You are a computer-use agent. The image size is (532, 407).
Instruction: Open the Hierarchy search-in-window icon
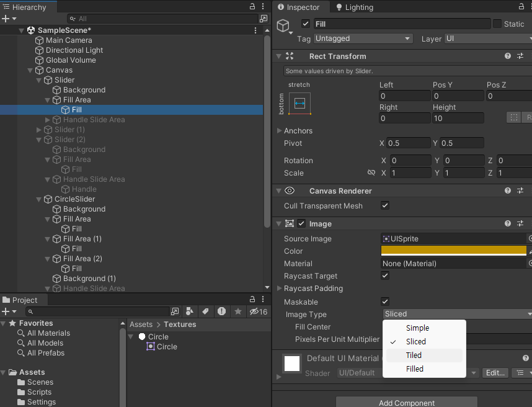[264, 19]
